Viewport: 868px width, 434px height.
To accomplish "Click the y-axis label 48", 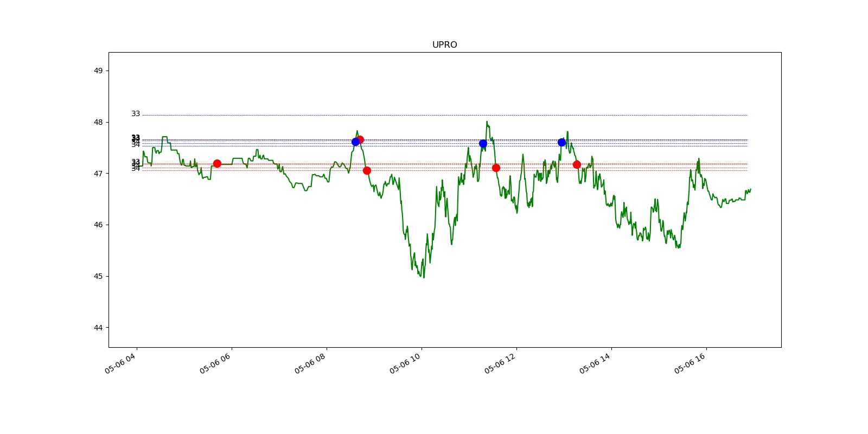I will [x=98, y=122].
